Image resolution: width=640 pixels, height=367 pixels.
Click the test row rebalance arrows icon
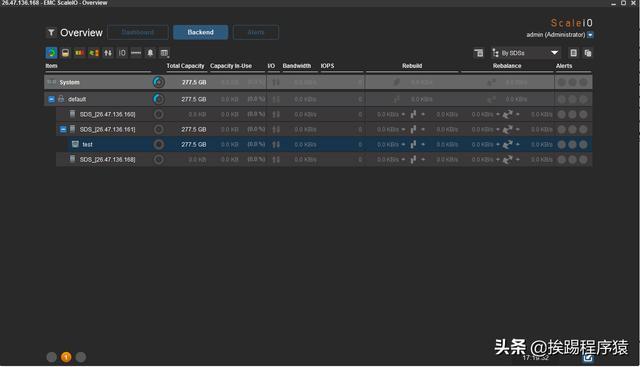(507, 145)
